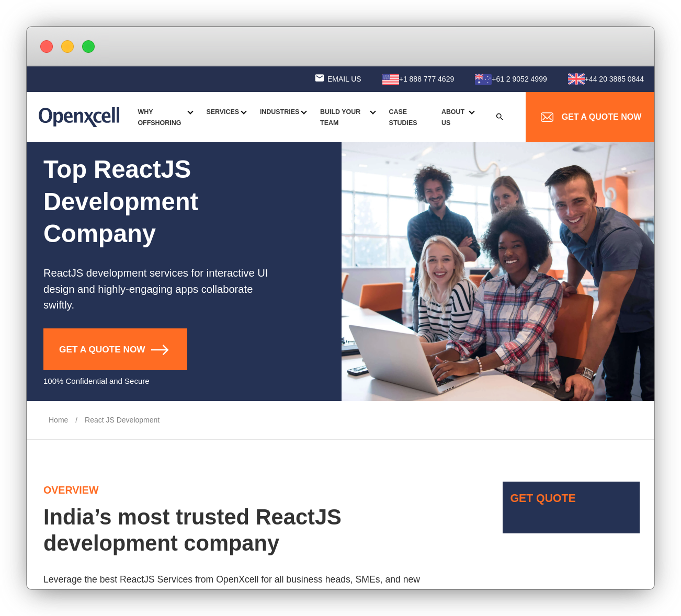Expand the About Us chevron

[472, 112]
